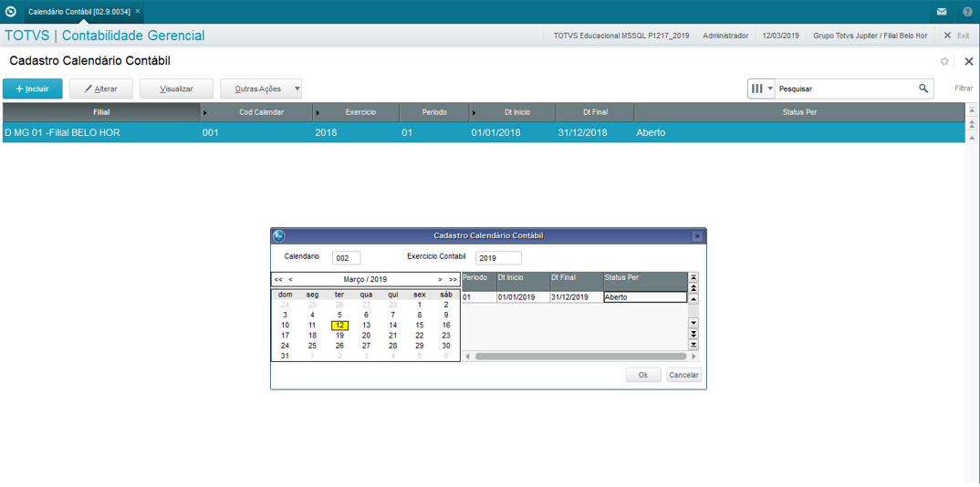Click the magnifier search icon
This screenshot has height=487, width=980.
923,88
